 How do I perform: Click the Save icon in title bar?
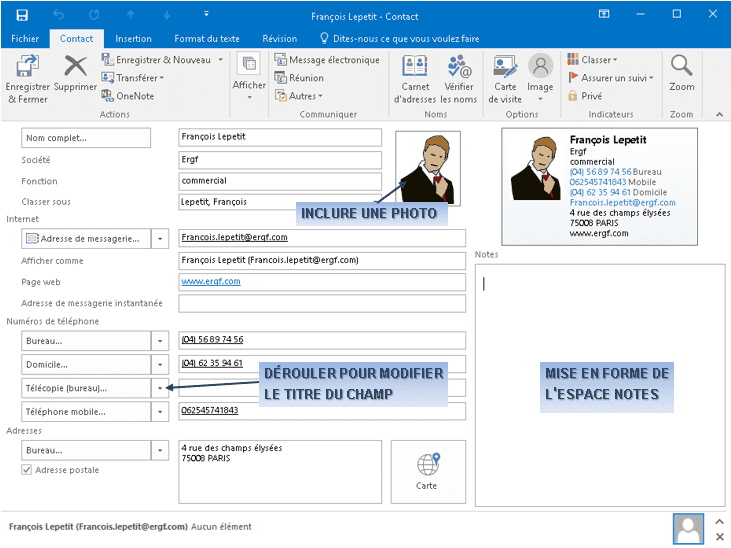point(22,15)
